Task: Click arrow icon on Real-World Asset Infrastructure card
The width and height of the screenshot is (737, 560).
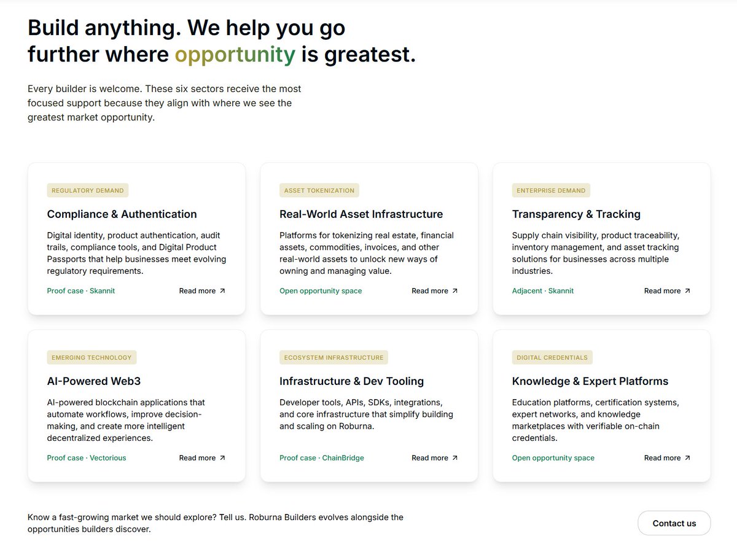Action: coord(454,291)
